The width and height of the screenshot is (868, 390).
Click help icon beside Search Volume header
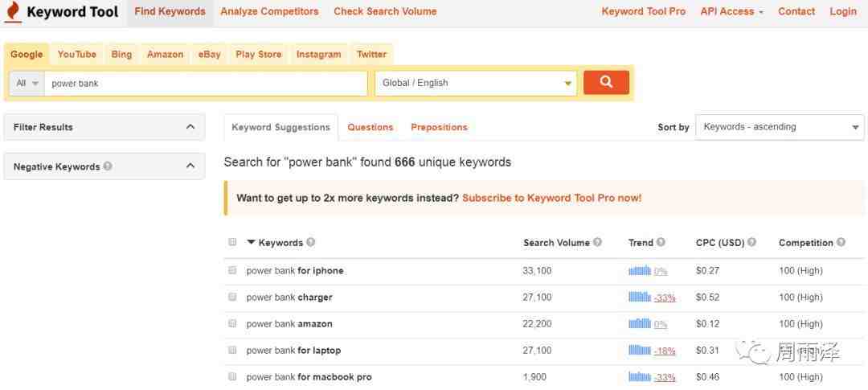pos(597,242)
